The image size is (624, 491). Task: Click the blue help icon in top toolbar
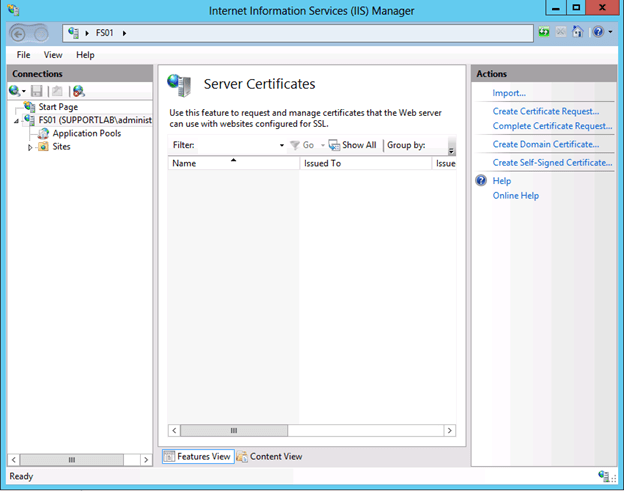click(598, 31)
